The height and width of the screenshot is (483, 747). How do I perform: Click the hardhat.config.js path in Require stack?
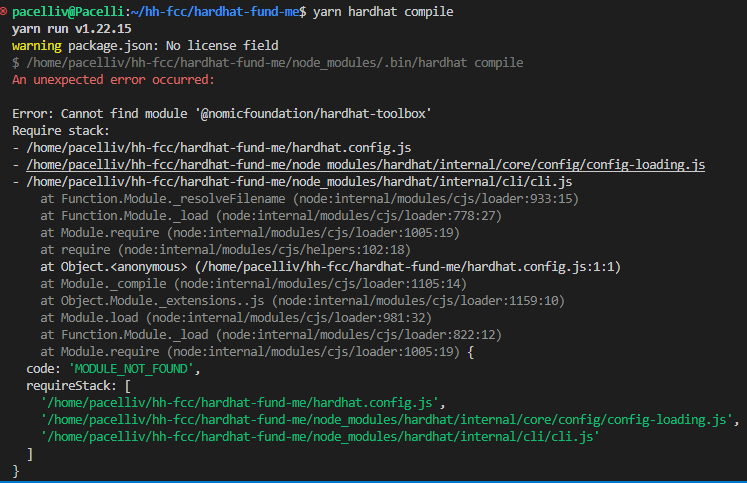tap(219, 148)
